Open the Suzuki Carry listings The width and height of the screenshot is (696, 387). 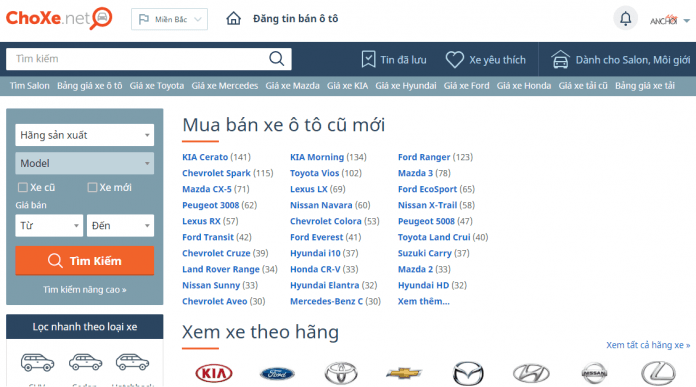pos(425,253)
